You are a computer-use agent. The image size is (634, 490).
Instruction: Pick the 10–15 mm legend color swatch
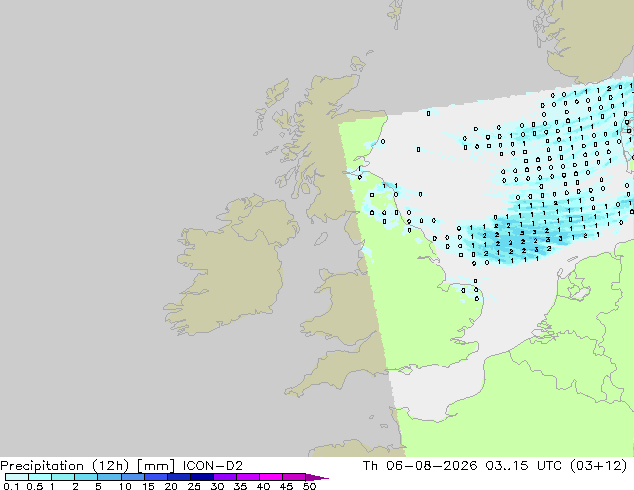132,477
